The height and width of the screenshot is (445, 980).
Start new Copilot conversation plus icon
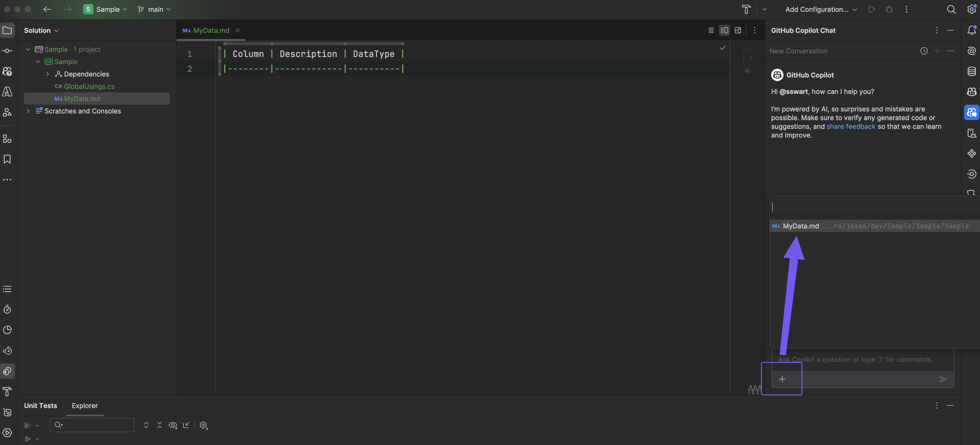937,51
